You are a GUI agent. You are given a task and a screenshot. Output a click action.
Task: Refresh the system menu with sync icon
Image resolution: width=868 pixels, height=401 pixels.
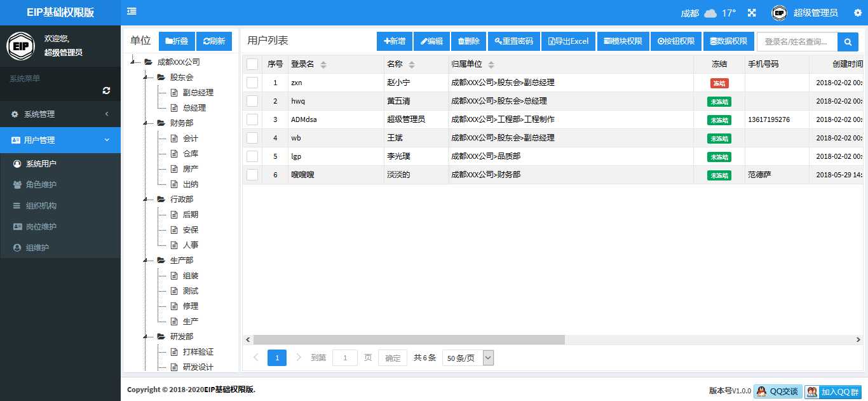tap(106, 91)
